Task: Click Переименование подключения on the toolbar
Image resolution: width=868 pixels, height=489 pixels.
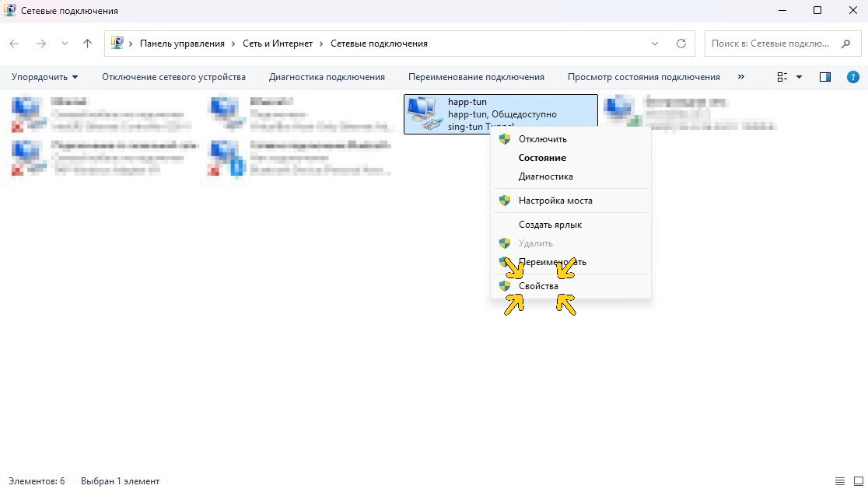Action: [x=476, y=76]
